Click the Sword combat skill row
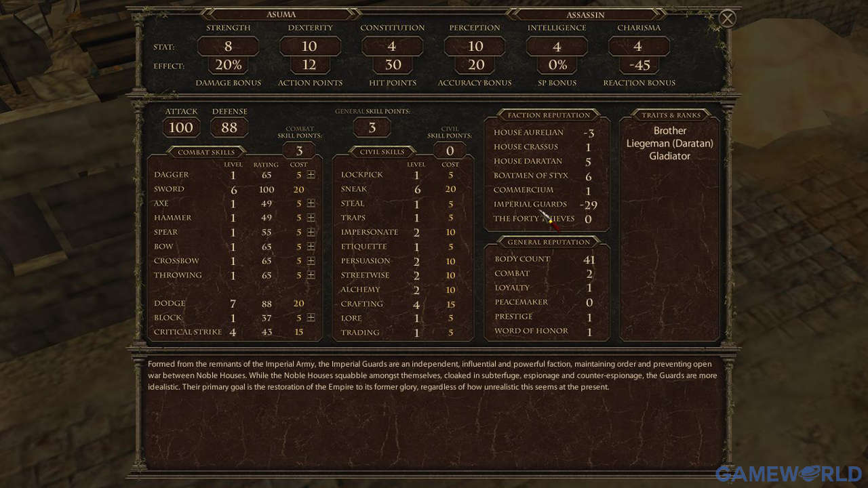The width and height of the screenshot is (868, 488). (x=234, y=189)
